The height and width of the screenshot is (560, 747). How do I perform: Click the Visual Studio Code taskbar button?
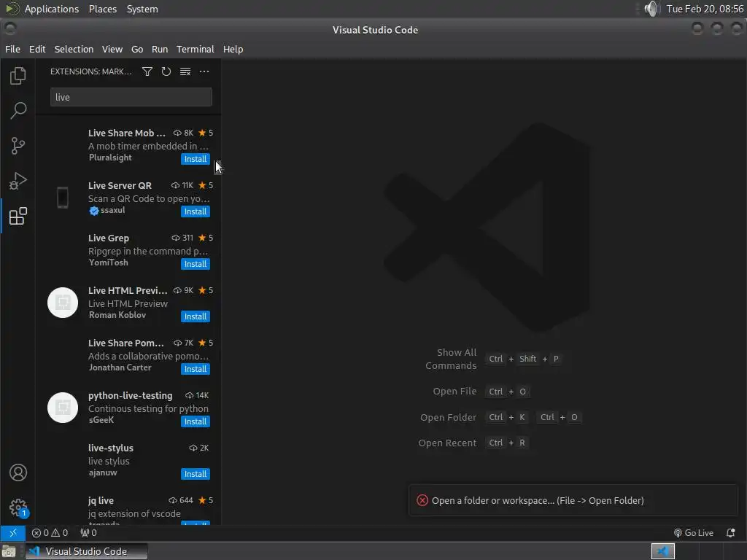click(x=86, y=551)
